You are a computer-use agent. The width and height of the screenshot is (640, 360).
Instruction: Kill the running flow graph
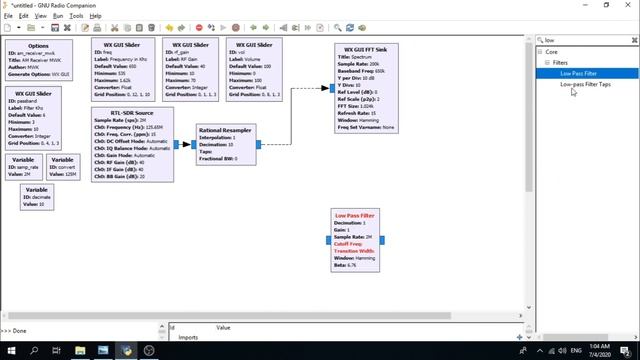pos(236,28)
